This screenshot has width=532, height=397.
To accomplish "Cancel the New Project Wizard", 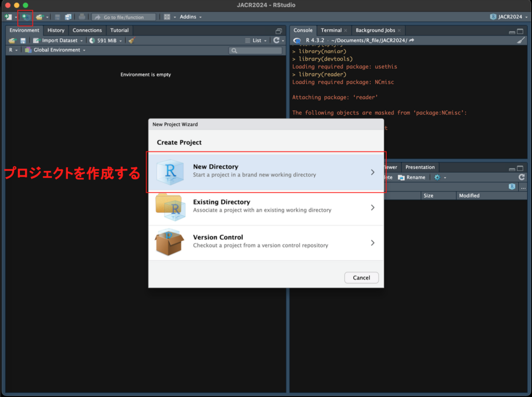I will click(361, 277).
